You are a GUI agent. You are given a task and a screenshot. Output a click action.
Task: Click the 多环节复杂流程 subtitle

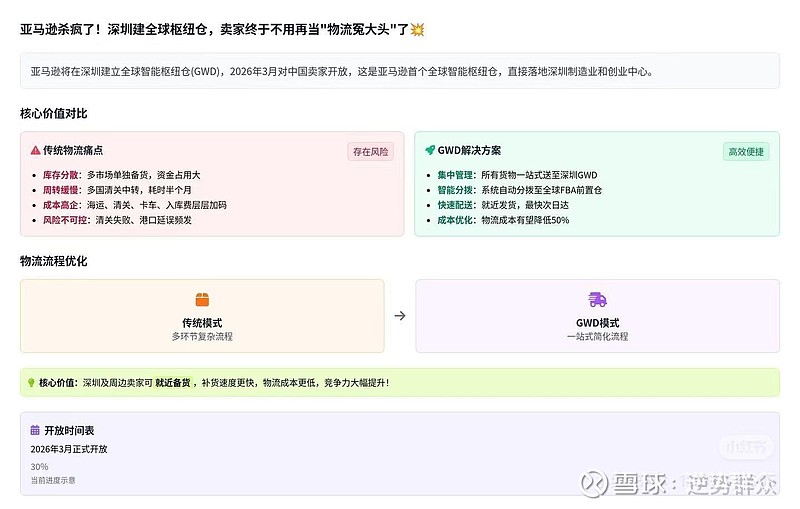(202, 337)
